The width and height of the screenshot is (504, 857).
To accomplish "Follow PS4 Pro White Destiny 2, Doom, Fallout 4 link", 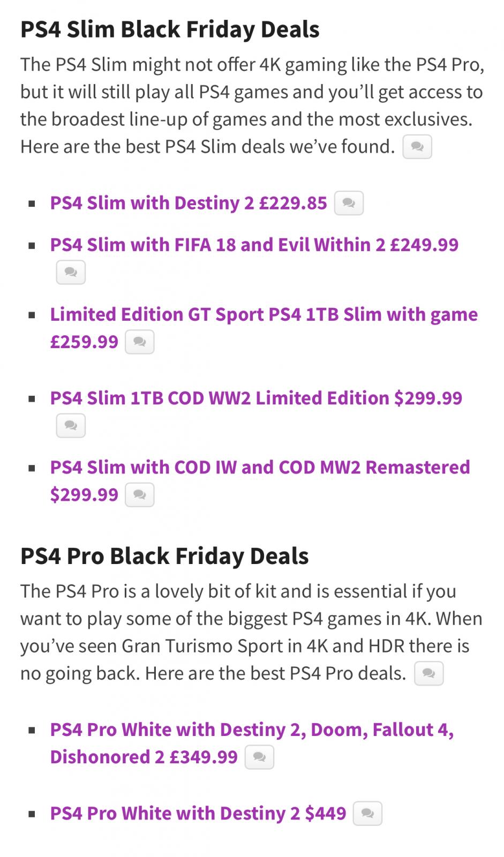I will 252,743.
